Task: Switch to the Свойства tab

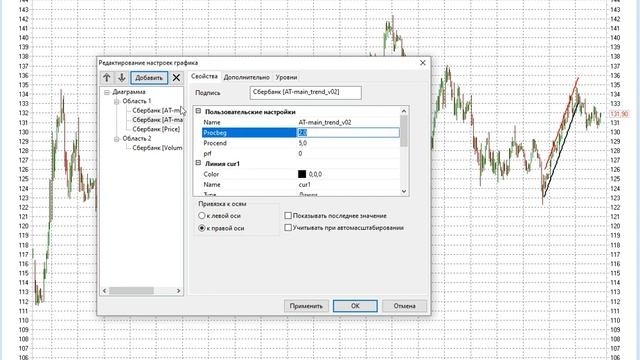Action: [x=204, y=76]
